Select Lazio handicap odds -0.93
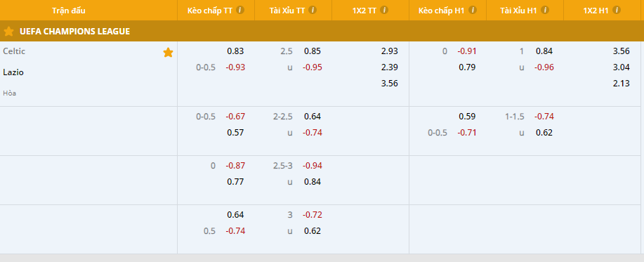 pos(235,67)
